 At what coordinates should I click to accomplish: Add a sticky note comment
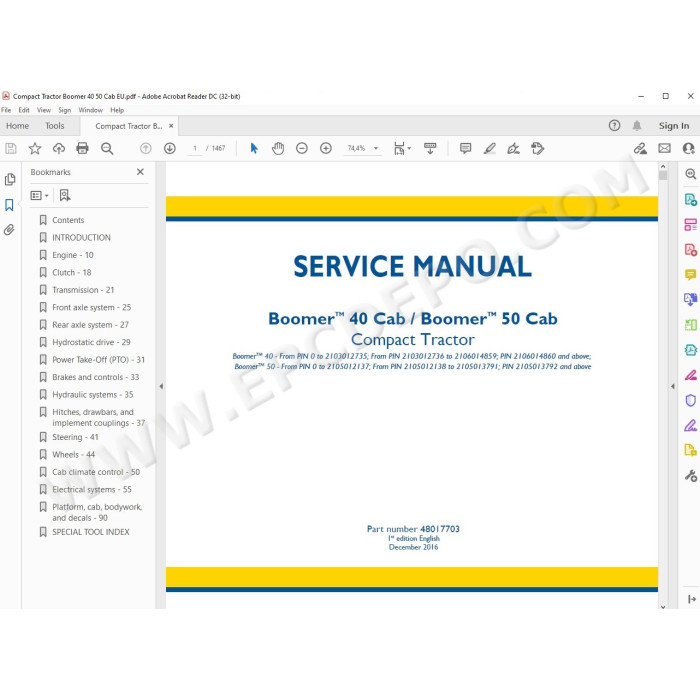(465, 148)
